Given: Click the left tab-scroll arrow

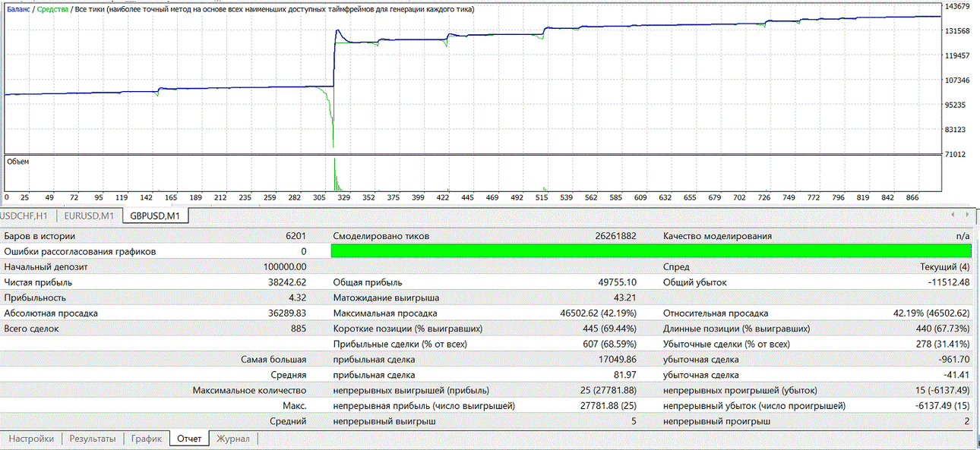Looking at the screenshot, I should point(953,216).
